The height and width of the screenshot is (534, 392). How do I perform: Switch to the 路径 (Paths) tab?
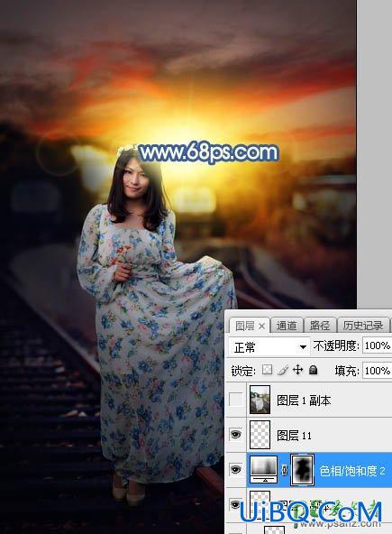pos(320,326)
